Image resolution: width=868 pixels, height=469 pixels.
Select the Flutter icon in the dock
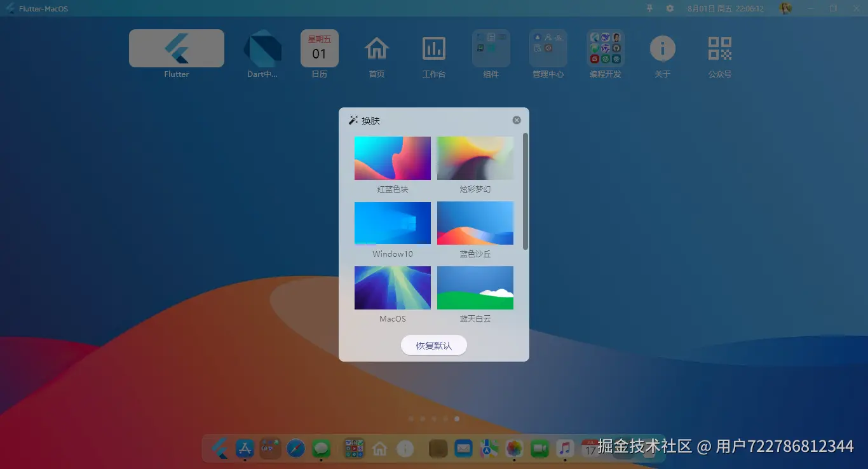click(218, 448)
